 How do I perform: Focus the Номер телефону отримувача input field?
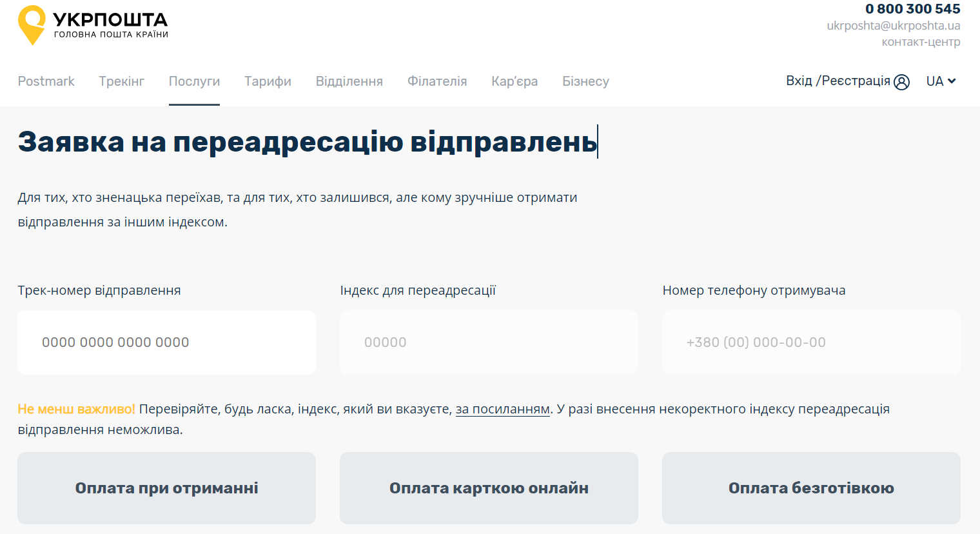tap(811, 342)
